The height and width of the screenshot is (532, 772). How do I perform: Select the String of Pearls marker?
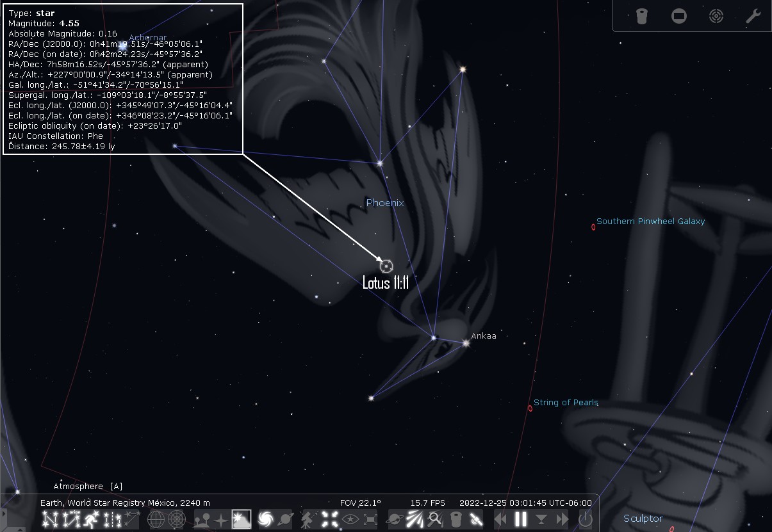[x=530, y=408]
